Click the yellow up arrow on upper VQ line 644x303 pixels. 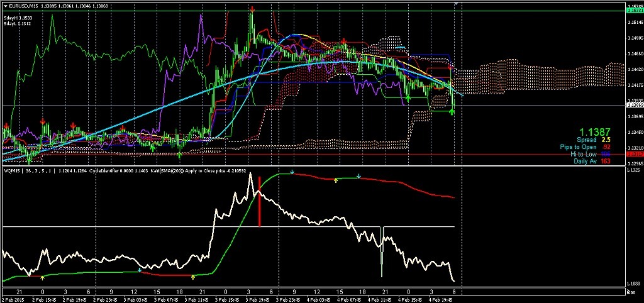pyautogui.click(x=336, y=180)
